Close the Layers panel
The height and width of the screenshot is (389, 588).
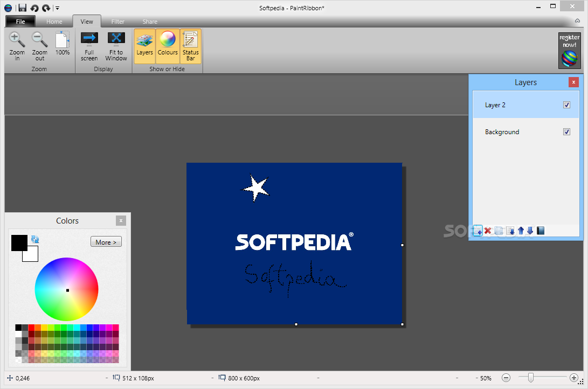pos(573,82)
